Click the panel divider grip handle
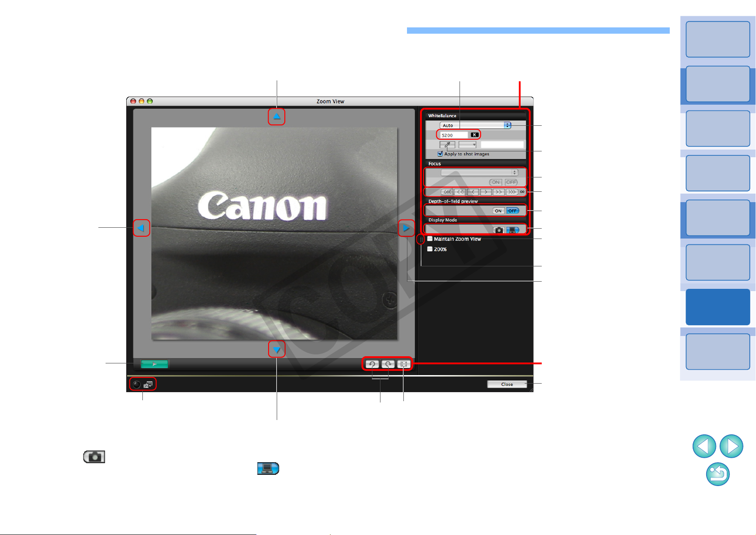756x535 pixels. coord(421,240)
